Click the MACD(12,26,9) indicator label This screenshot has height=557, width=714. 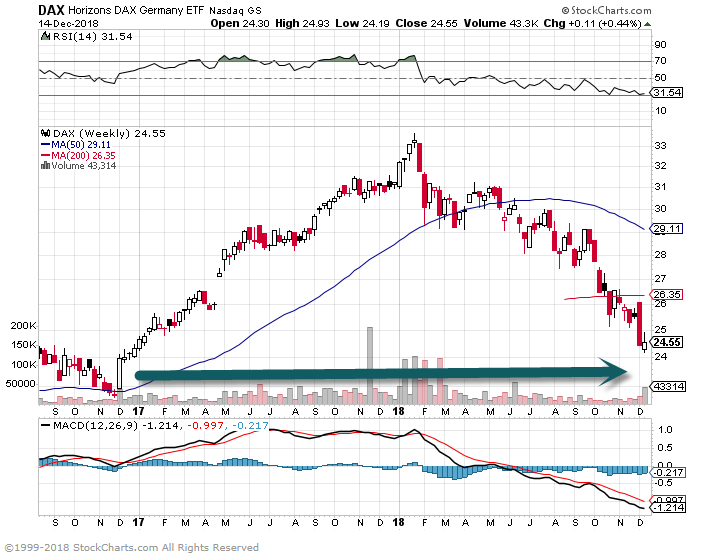point(96,426)
